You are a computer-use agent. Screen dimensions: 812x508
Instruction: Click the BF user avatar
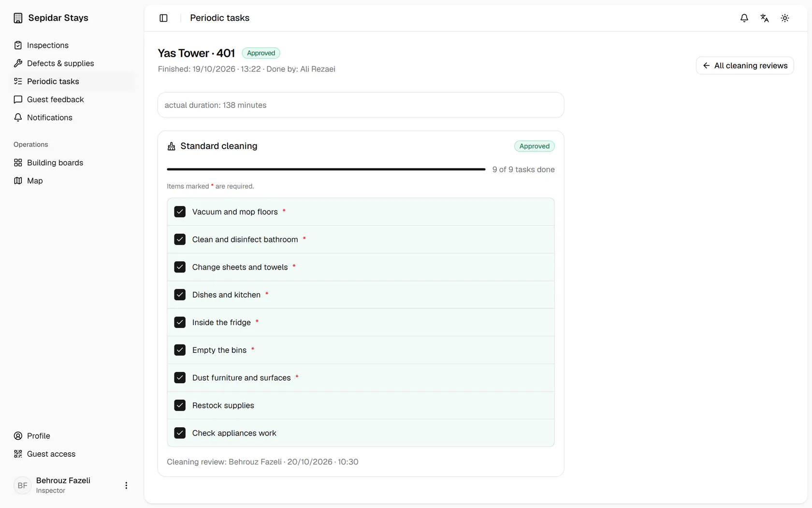click(x=22, y=485)
